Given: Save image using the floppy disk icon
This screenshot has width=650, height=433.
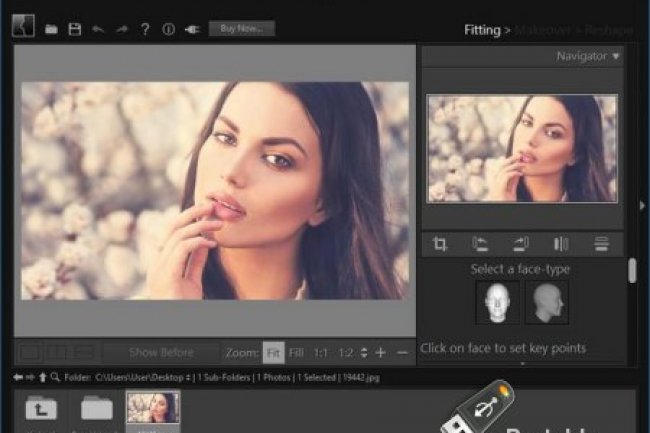Looking at the screenshot, I should [x=75, y=29].
